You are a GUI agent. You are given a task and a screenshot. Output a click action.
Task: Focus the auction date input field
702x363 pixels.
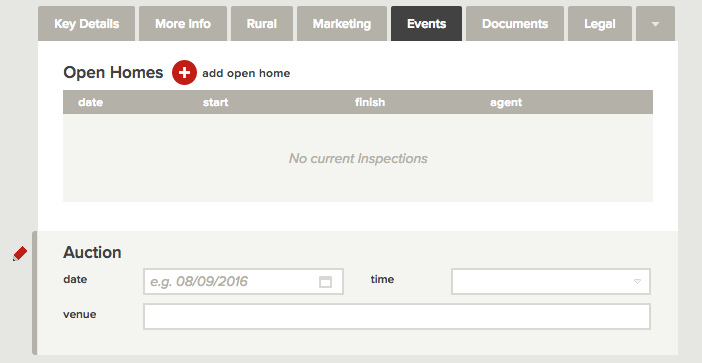243,282
